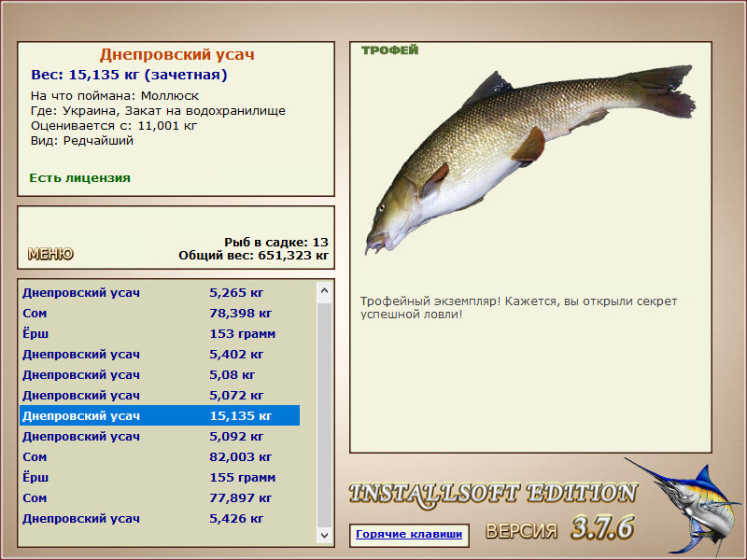Click the Трофейный экземпляр message text
The height and width of the screenshot is (560, 747).
[518, 308]
